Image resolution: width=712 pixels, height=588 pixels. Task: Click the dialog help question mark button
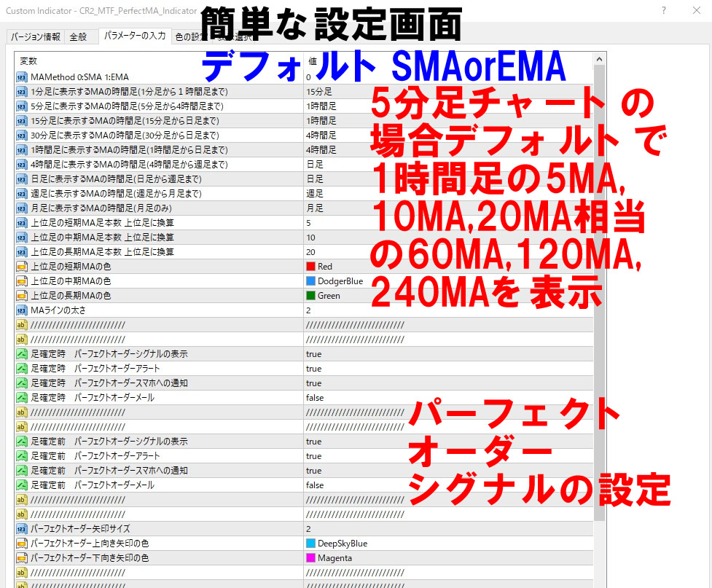click(664, 10)
